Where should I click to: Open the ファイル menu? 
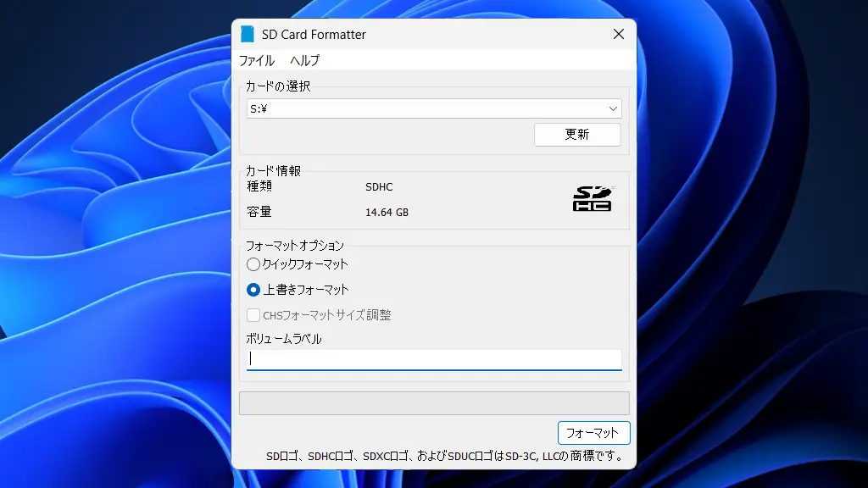tap(260, 60)
